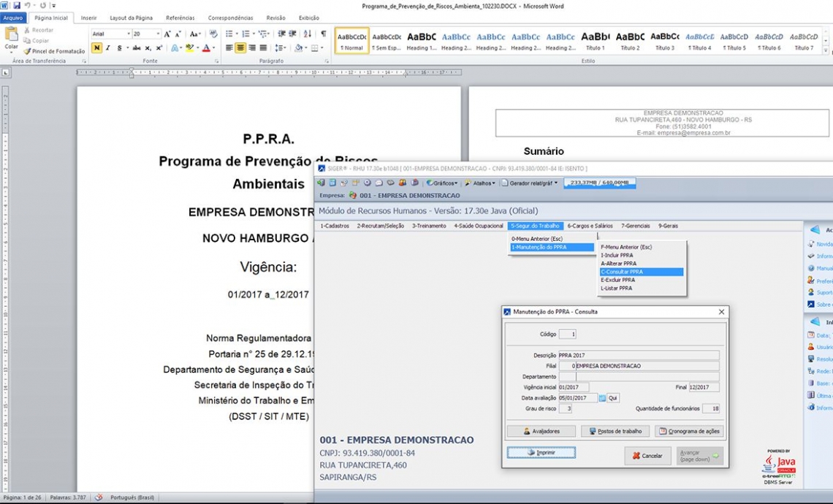Open the Gerador relat/gráf dropdown in SIGER
Viewport: 833px width, 504px height.
coord(530,183)
